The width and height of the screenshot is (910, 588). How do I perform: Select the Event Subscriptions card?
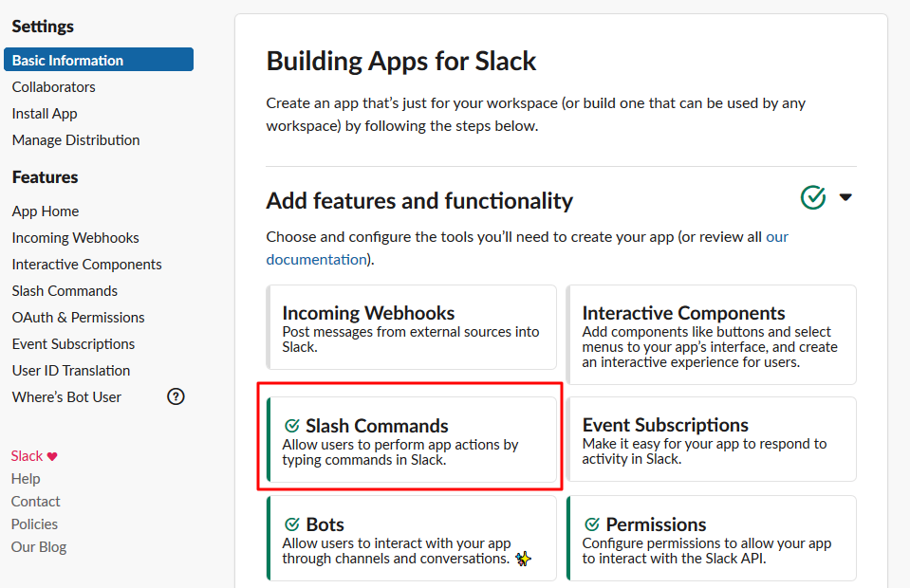coord(711,438)
